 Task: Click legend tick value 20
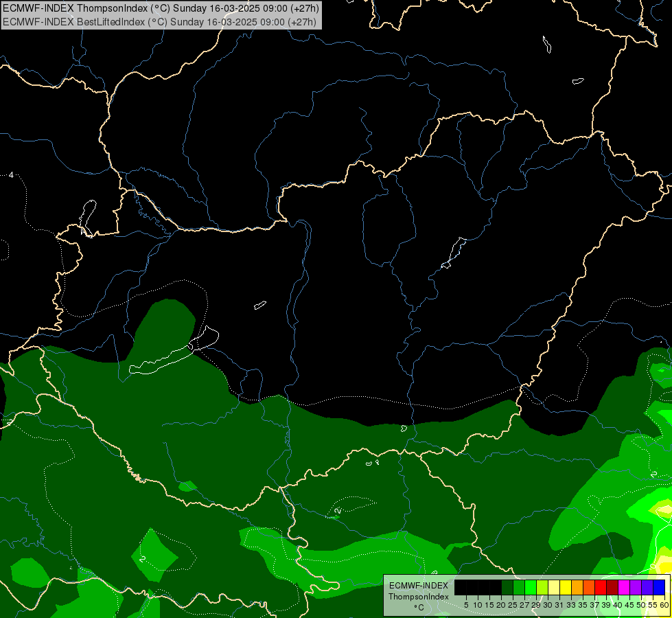(x=502, y=605)
